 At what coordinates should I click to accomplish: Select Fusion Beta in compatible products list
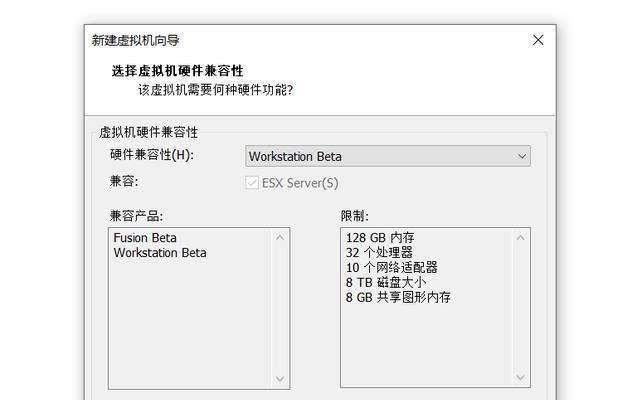click(145, 238)
